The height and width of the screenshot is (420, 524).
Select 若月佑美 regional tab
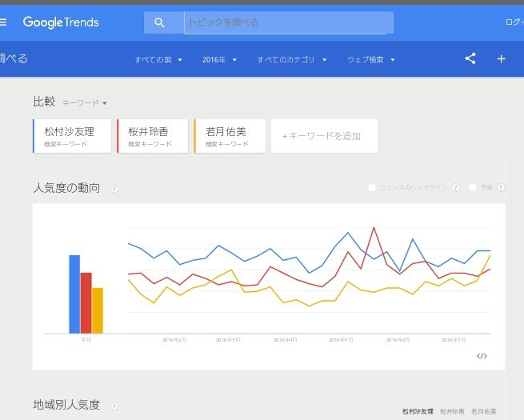tap(483, 411)
